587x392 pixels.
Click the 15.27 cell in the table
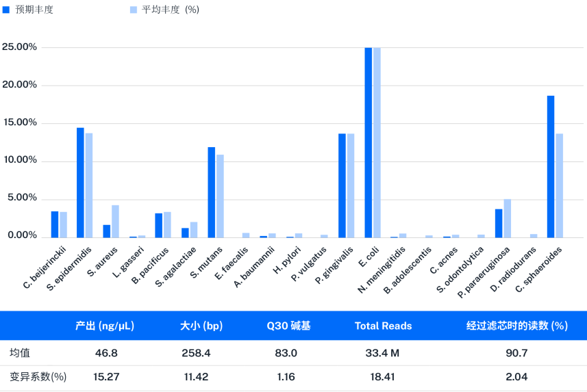[x=105, y=377]
